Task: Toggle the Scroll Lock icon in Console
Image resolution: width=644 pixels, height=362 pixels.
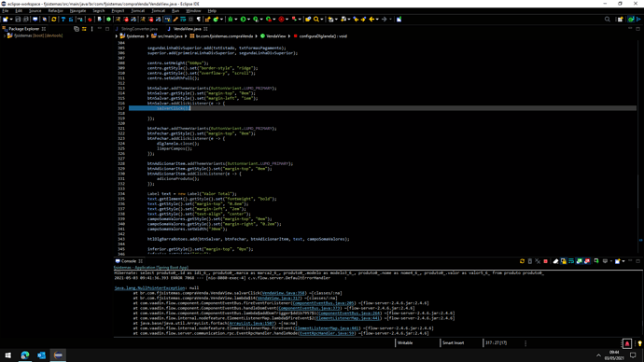Action: tap(564, 261)
